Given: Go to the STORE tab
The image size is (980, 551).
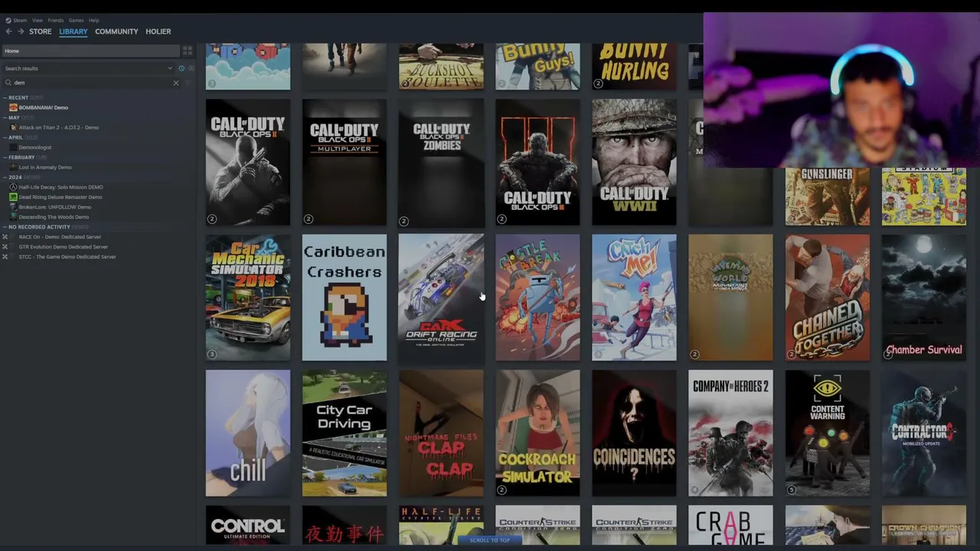Looking at the screenshot, I should (x=41, y=31).
